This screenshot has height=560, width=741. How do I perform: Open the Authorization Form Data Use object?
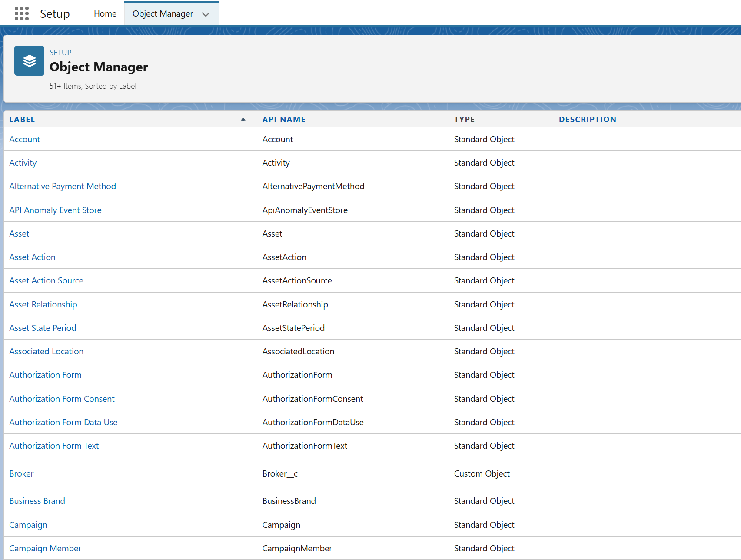63,422
